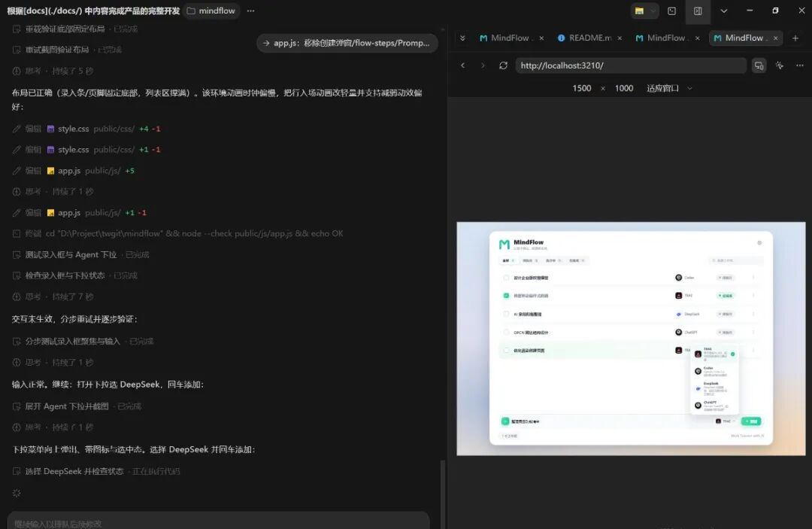The image size is (812, 529).
Task: Close the active MindFlow tab
Action: pyautogui.click(x=775, y=38)
